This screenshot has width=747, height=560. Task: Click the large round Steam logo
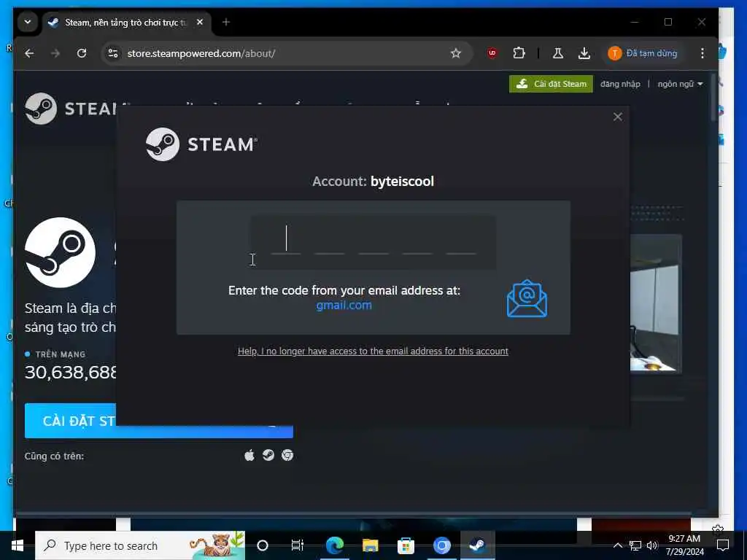60,252
